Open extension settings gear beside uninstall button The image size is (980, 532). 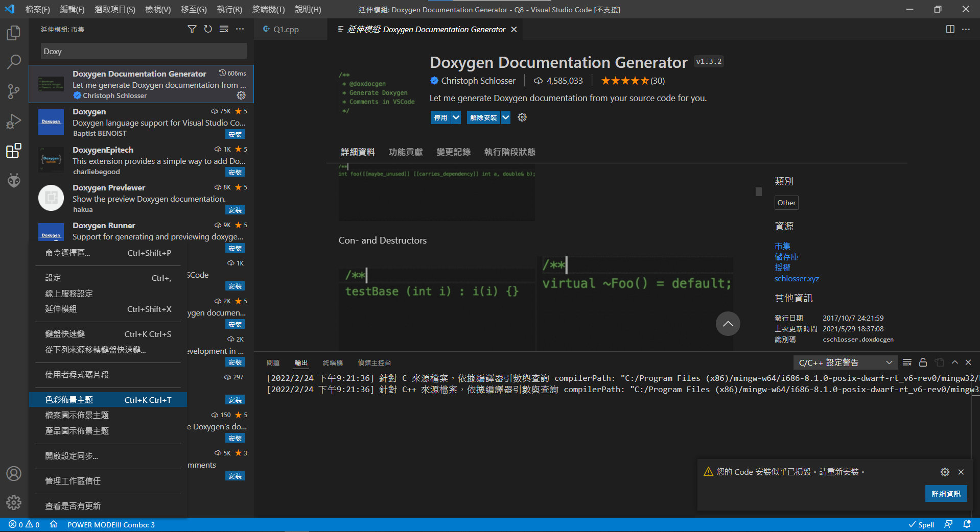pyautogui.click(x=522, y=117)
